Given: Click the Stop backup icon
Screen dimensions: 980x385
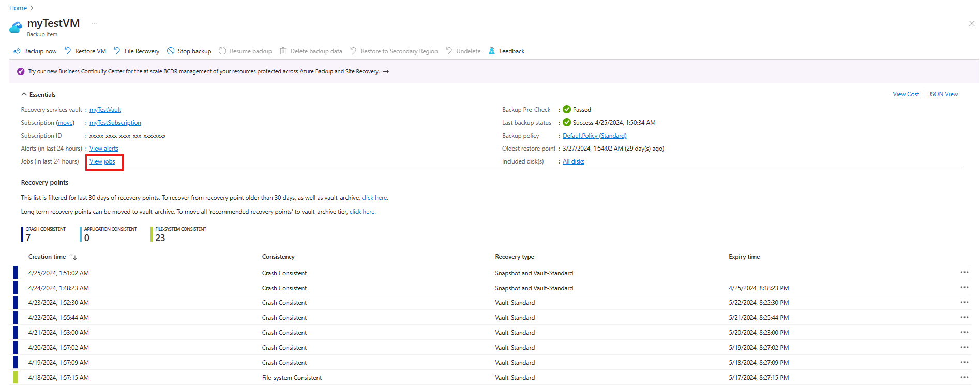Looking at the screenshot, I should [171, 51].
